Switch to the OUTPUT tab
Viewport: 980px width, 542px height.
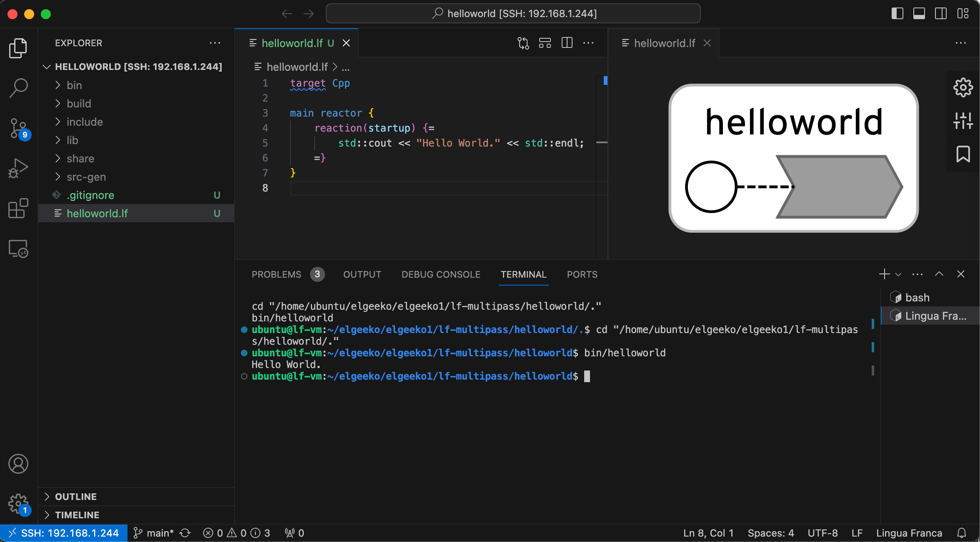(362, 274)
